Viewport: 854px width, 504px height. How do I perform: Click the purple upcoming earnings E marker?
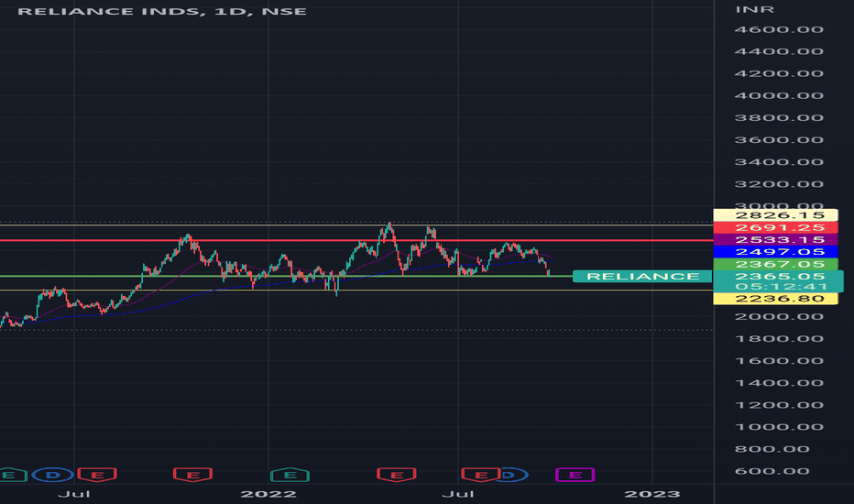pos(575,475)
